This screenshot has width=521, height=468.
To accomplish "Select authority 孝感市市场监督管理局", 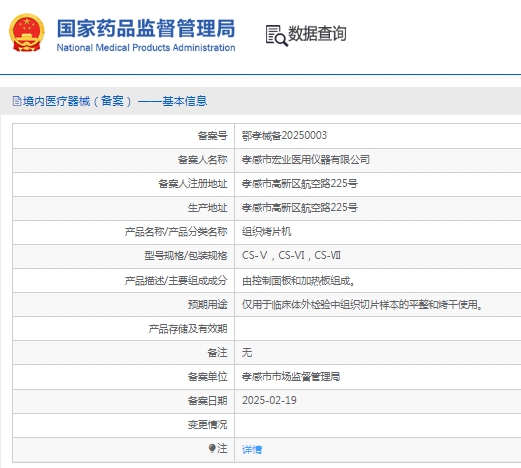I will [x=291, y=377].
